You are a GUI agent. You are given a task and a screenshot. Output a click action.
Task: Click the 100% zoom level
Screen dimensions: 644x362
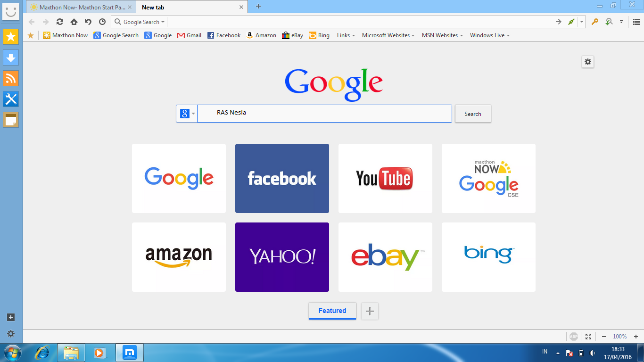619,337
